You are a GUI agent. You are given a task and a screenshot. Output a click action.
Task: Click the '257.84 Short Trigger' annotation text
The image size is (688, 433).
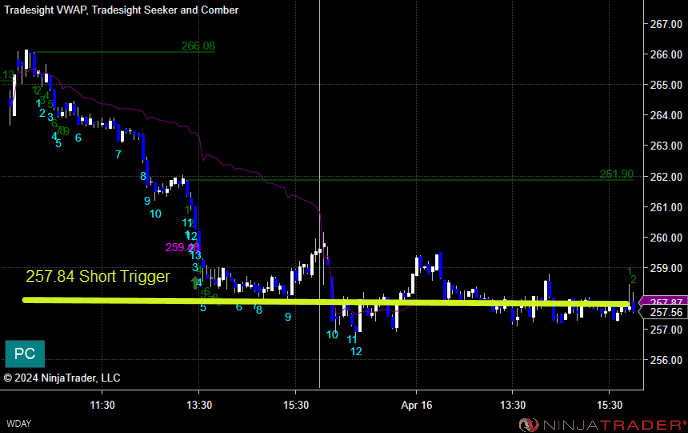point(98,276)
